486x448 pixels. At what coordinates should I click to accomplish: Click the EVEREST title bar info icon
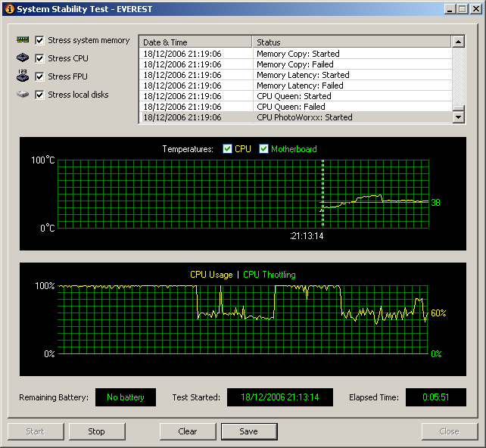click(10, 9)
